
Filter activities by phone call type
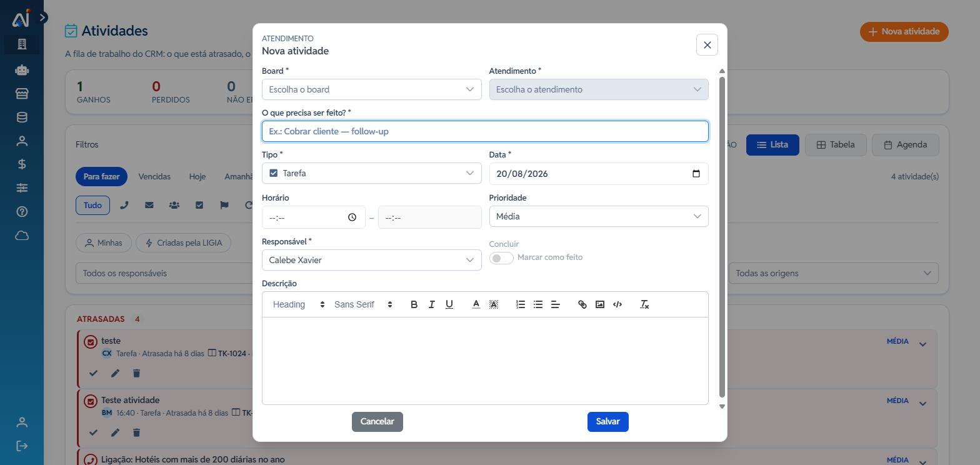[124, 205]
